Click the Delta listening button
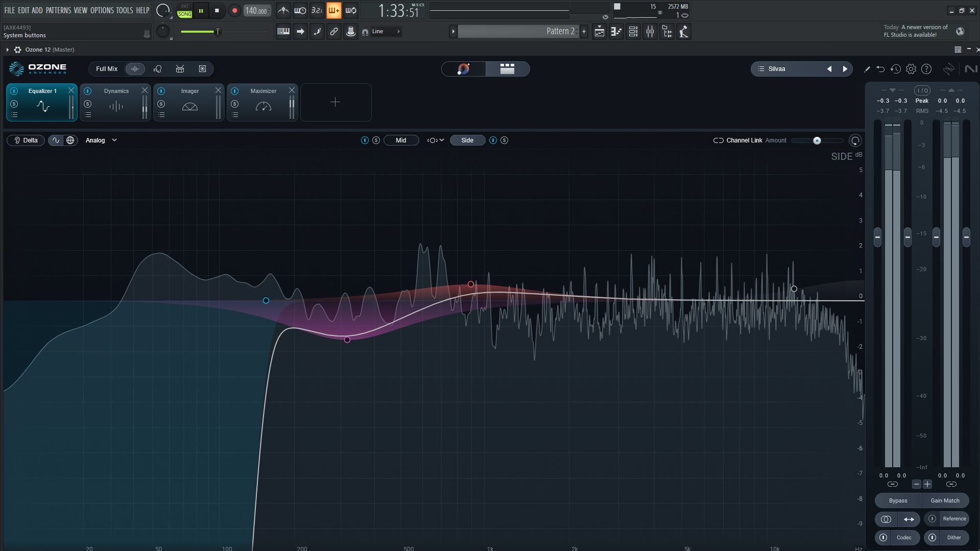This screenshot has height=551, width=980. pos(26,140)
